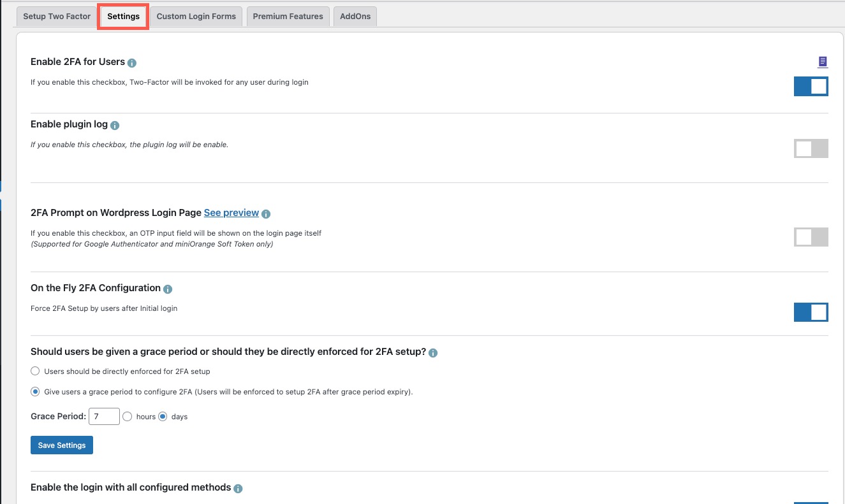Viewport: 845px width, 504px height.
Task: Choose the grace period to configure 2FA option
Action: (x=36, y=392)
